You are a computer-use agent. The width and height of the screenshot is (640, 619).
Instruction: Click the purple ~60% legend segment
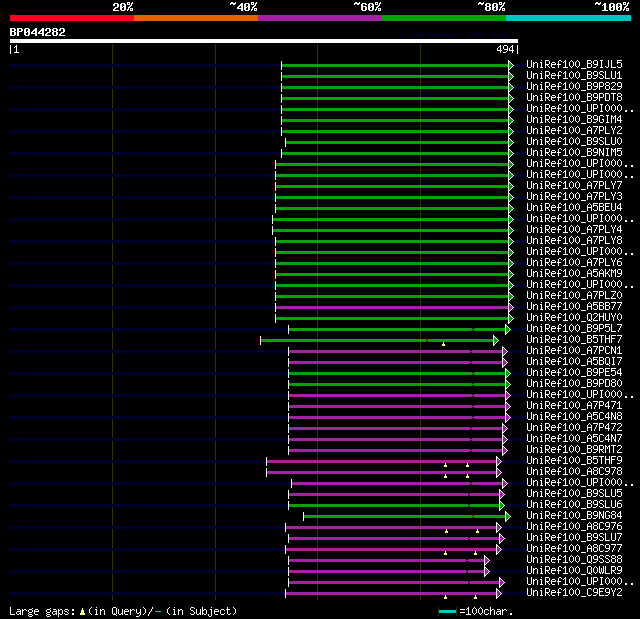[x=320, y=18]
